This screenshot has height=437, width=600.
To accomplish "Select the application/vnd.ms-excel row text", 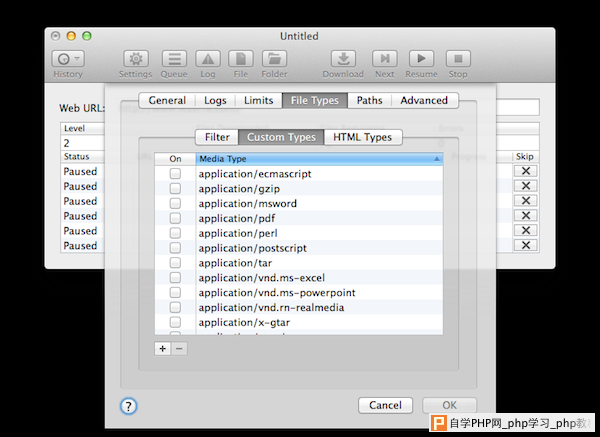I will tap(262, 278).
